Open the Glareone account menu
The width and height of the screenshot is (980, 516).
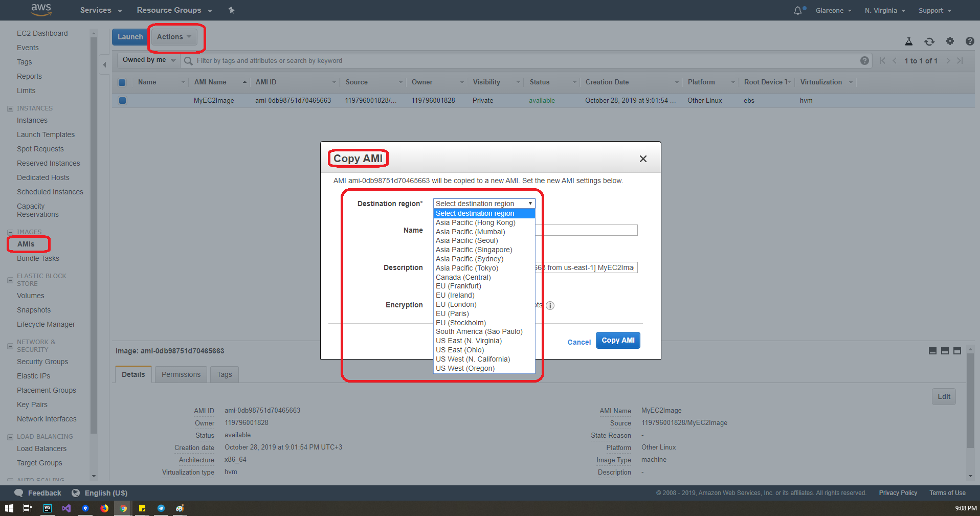click(x=834, y=10)
